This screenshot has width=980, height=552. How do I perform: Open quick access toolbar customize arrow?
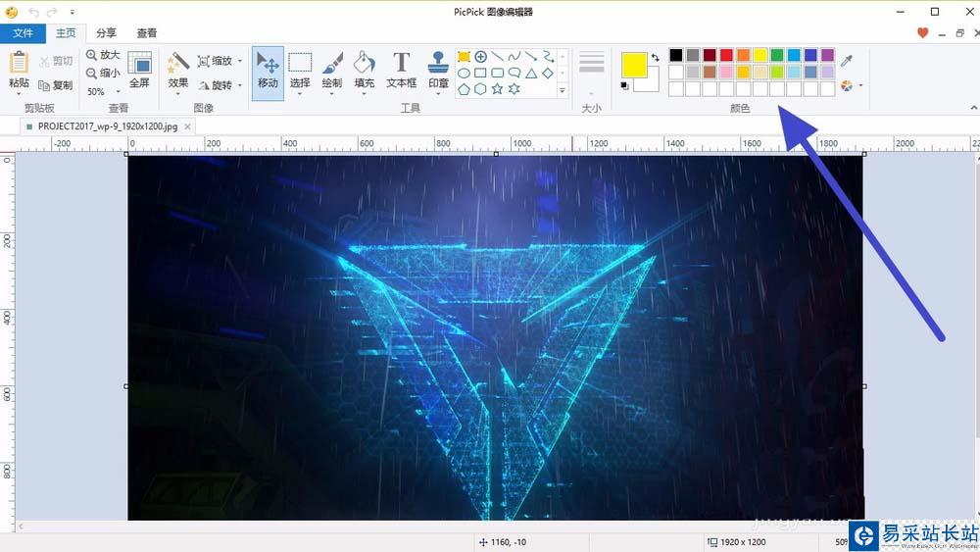coord(73,12)
